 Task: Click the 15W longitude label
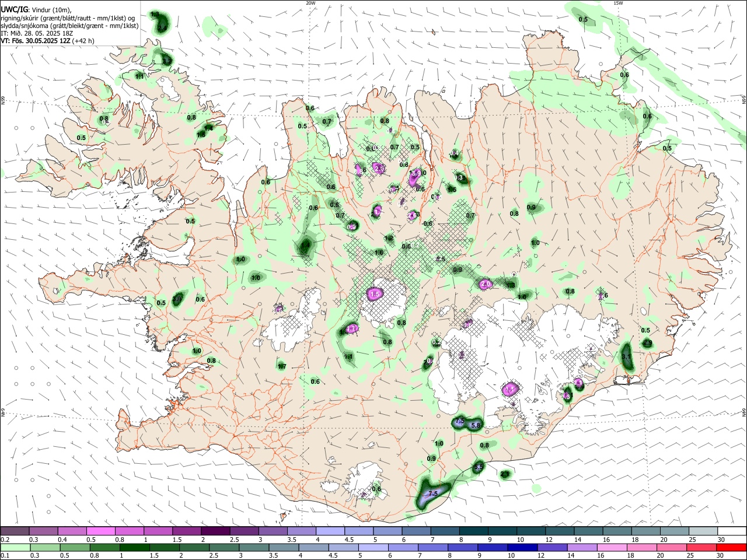[618, 3]
